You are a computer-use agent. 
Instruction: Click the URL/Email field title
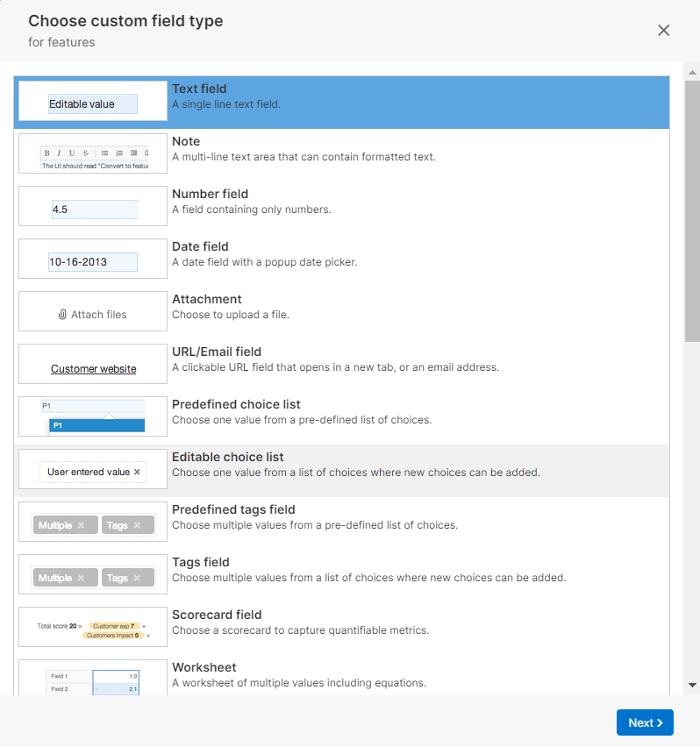tap(217, 352)
